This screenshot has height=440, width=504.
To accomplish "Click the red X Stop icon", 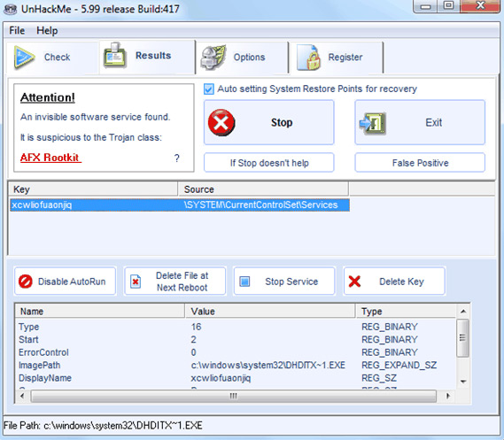I will point(221,122).
